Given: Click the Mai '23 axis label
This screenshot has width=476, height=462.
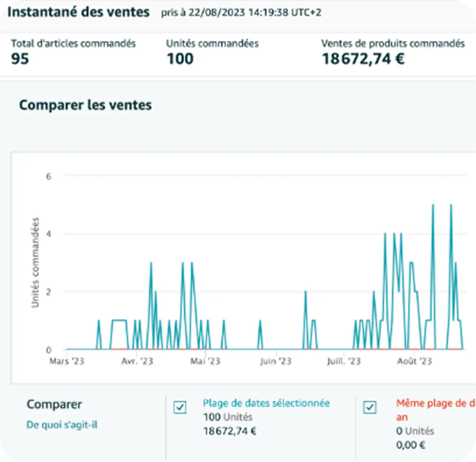Looking at the screenshot, I should pos(205,361).
